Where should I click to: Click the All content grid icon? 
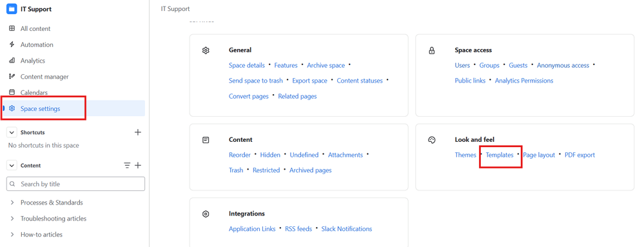pyautogui.click(x=12, y=29)
